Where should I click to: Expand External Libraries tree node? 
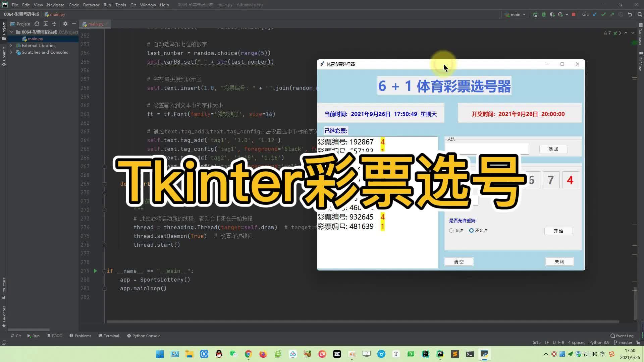(11, 45)
